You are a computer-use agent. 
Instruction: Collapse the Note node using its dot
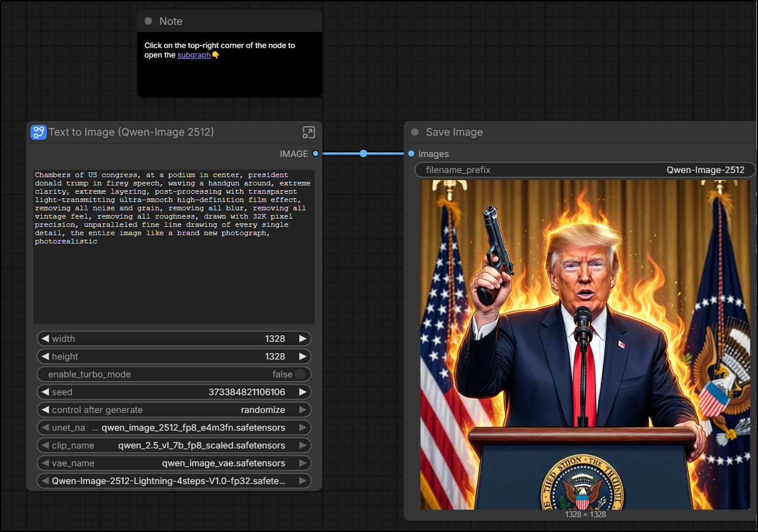[148, 21]
